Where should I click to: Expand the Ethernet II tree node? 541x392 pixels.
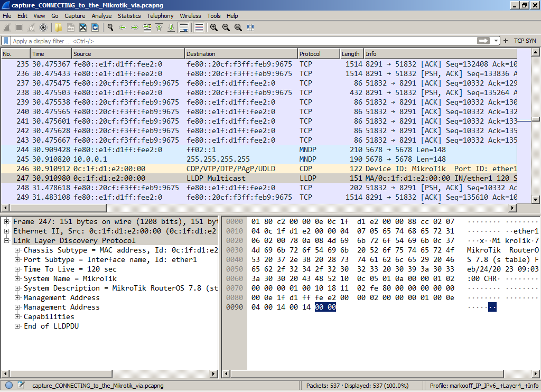pyautogui.click(x=6, y=231)
